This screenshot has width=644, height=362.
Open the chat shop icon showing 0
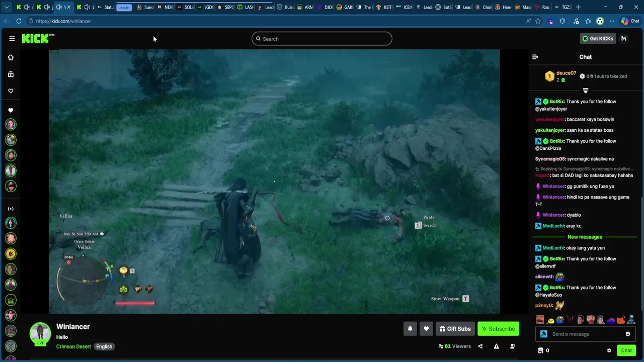click(x=543, y=350)
